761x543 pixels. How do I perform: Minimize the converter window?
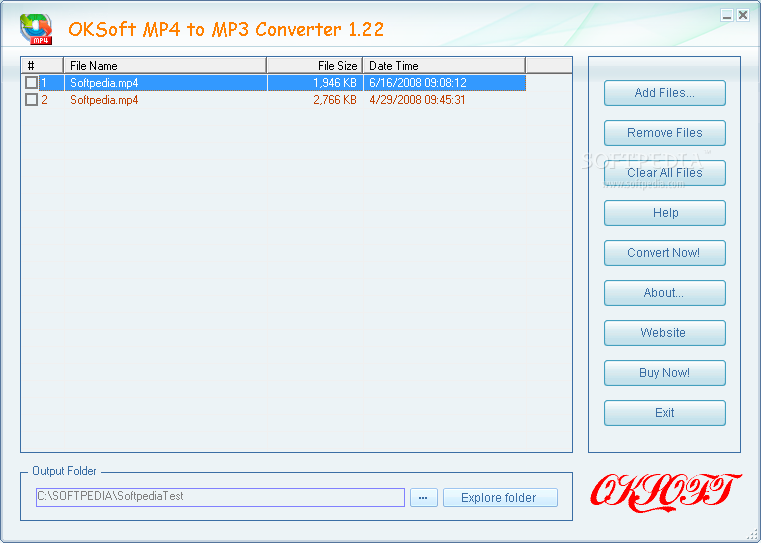[x=727, y=16]
